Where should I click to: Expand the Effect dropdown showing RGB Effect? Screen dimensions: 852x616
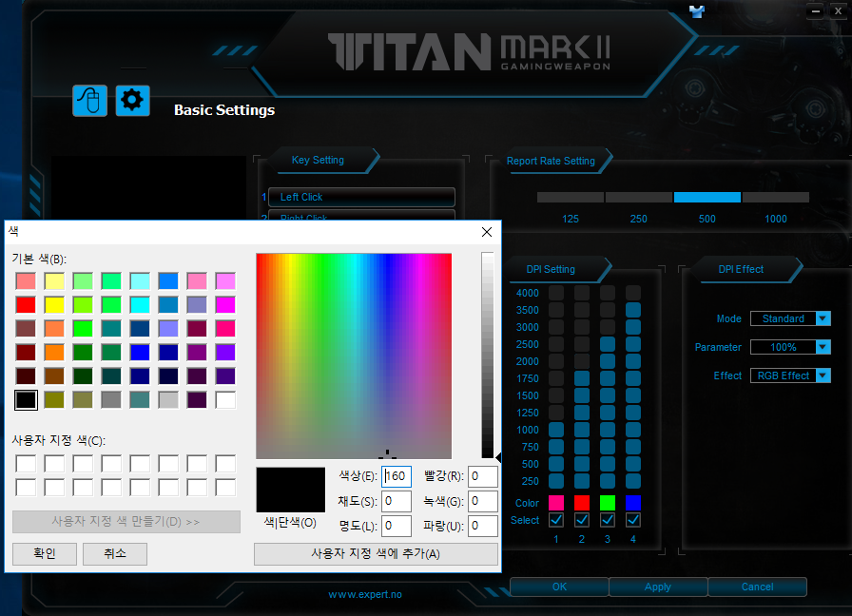coord(823,375)
